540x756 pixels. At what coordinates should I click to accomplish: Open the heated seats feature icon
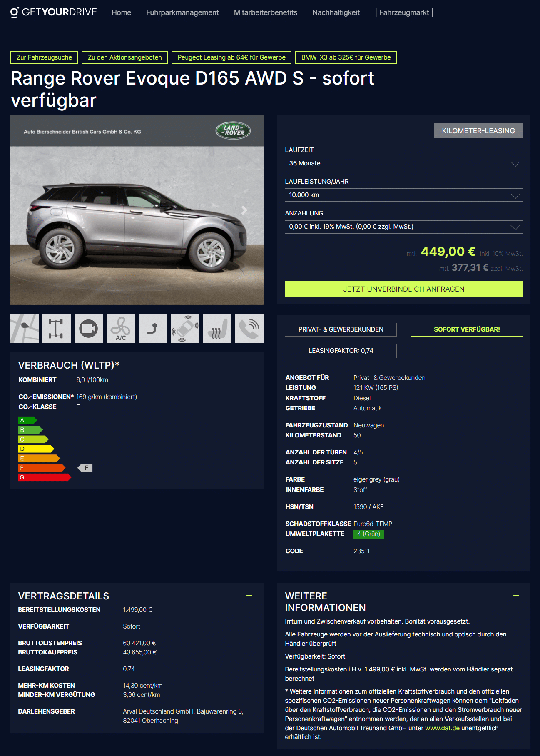point(217,329)
